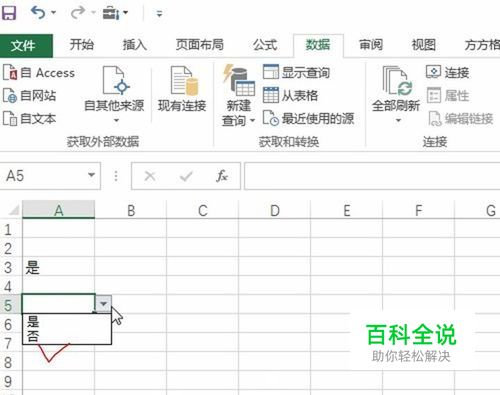This screenshot has height=395, width=500.
Task: Select column A header
Action: pyautogui.click(x=59, y=210)
